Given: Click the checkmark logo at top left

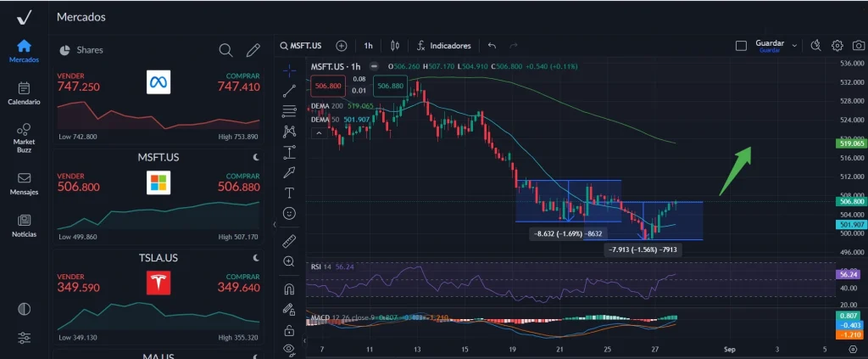Looking at the screenshot, I should [x=24, y=18].
